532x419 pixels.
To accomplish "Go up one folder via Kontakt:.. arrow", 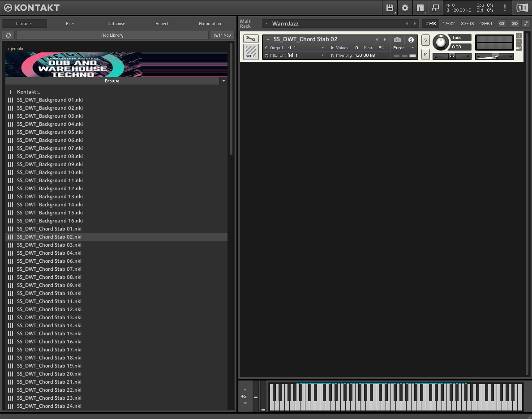I will tap(10, 92).
